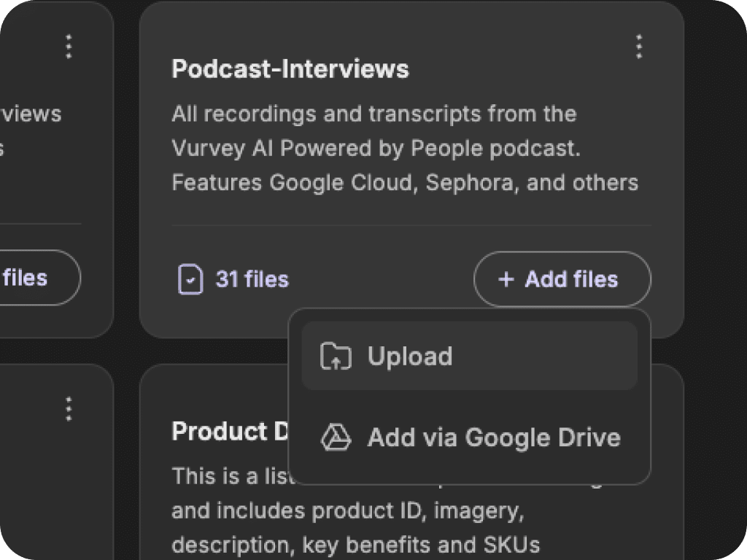747x560 pixels.
Task: Click text "description, key benefits and SKUs"
Action: [356, 545]
